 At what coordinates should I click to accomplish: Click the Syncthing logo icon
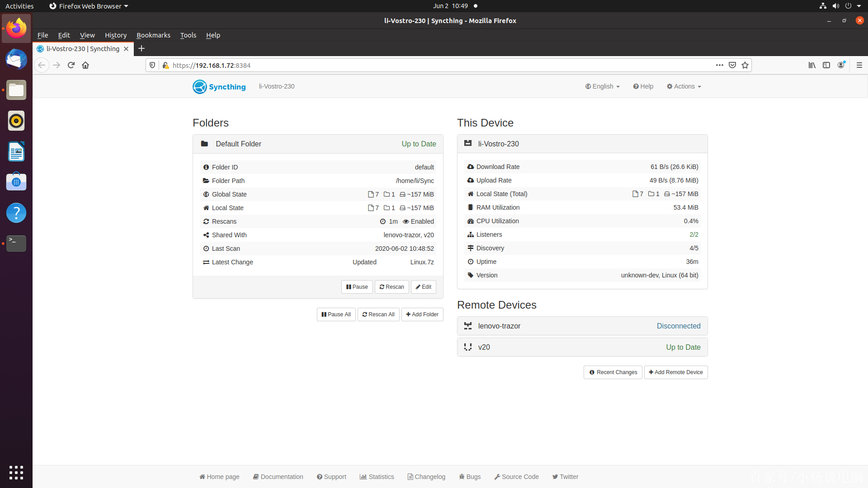(x=199, y=87)
